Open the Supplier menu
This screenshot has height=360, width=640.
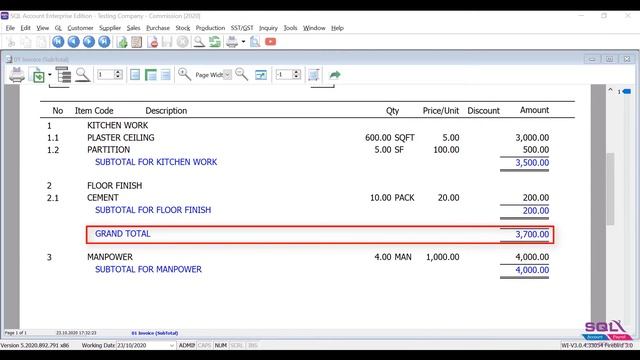pos(110,28)
